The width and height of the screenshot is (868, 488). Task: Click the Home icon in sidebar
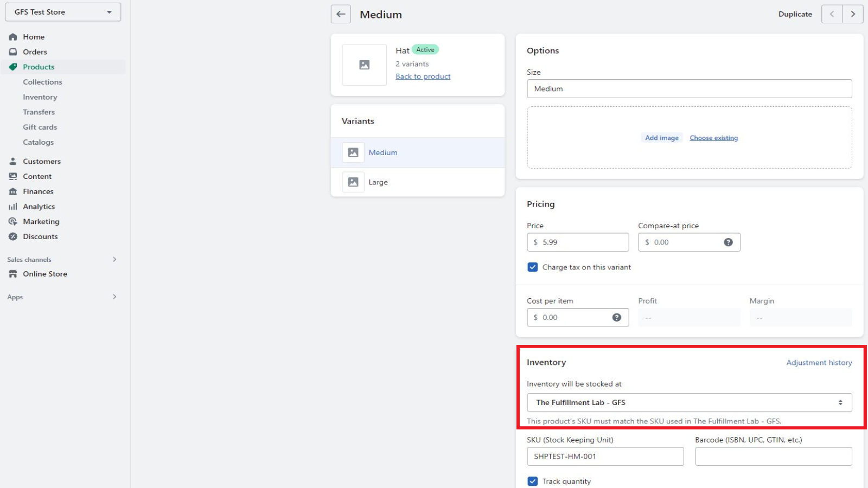point(13,37)
